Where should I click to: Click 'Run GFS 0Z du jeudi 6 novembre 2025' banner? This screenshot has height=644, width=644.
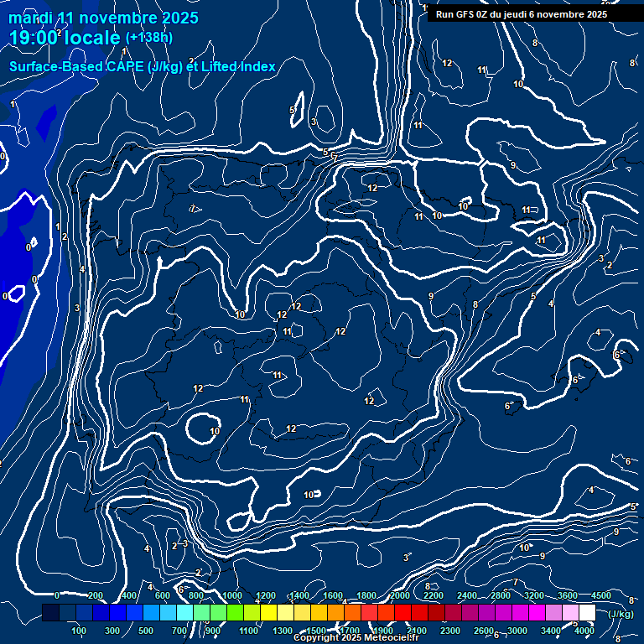pos(522,14)
